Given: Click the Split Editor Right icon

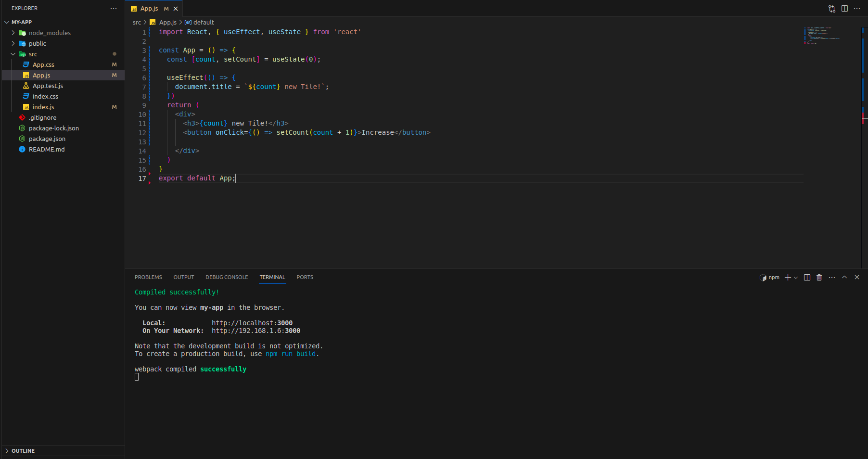Looking at the screenshot, I should [844, 9].
